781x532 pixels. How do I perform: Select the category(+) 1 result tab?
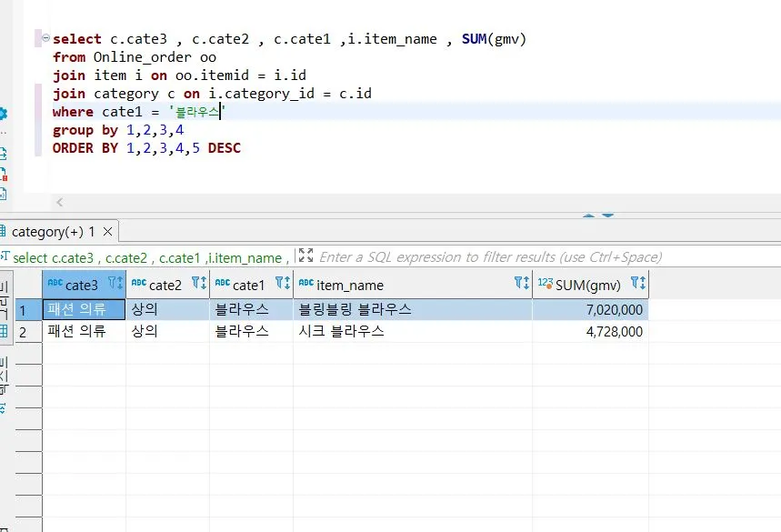pos(54,232)
